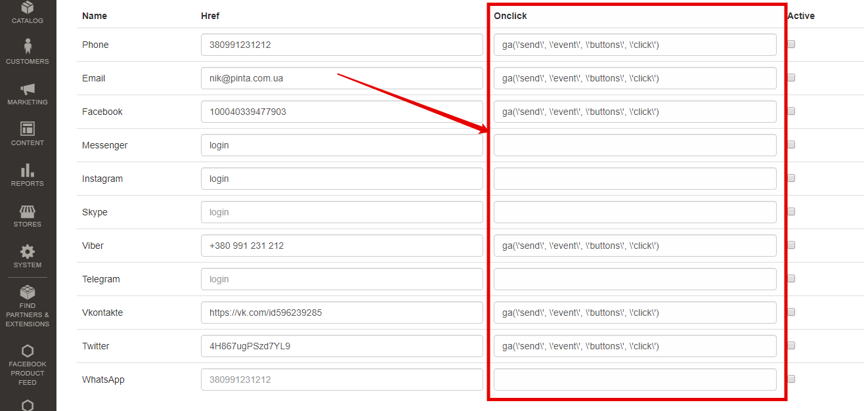Select the Instagram Href login field
This screenshot has height=411, width=868.
pyautogui.click(x=342, y=179)
